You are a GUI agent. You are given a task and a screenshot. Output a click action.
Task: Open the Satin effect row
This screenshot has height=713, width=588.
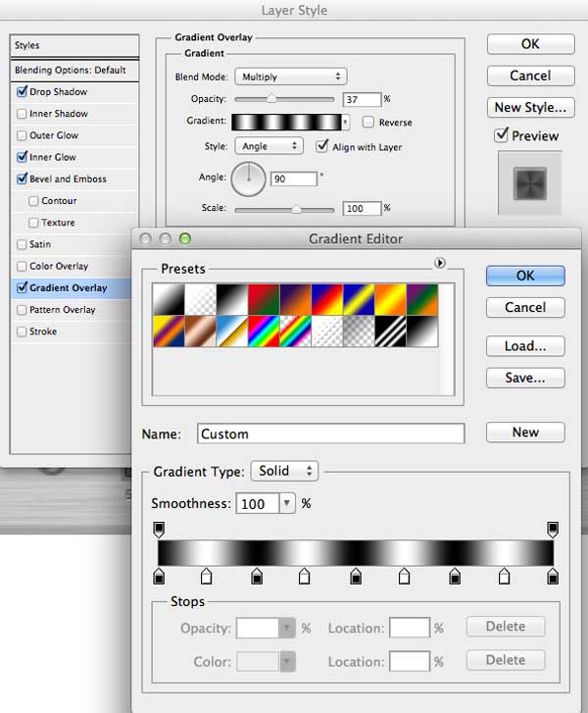[71, 244]
